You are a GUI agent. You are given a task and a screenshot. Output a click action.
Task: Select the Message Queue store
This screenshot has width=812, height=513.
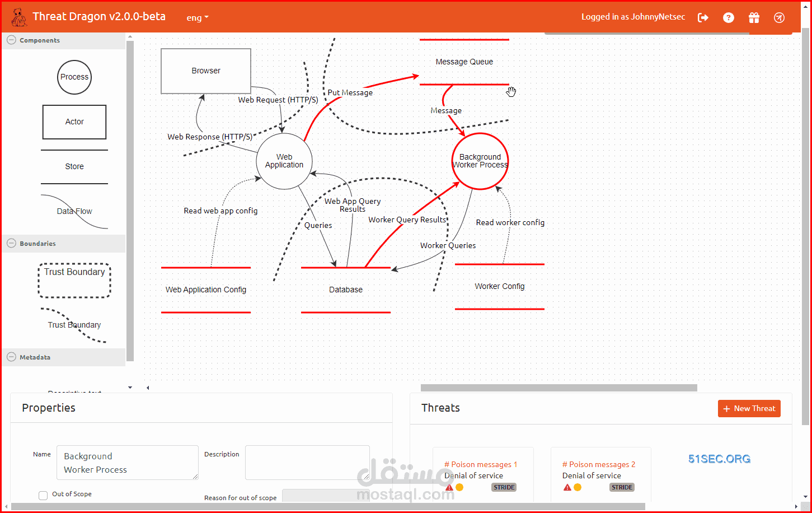tap(464, 62)
